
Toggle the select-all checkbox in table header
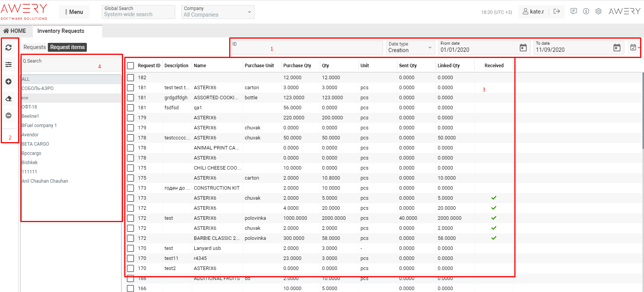130,66
